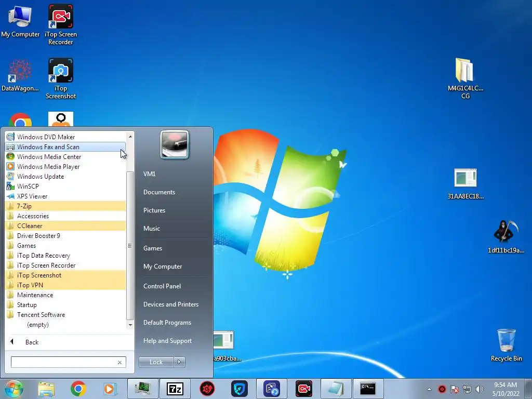
Task: Expand the Startup folder
Action: (x=65, y=304)
